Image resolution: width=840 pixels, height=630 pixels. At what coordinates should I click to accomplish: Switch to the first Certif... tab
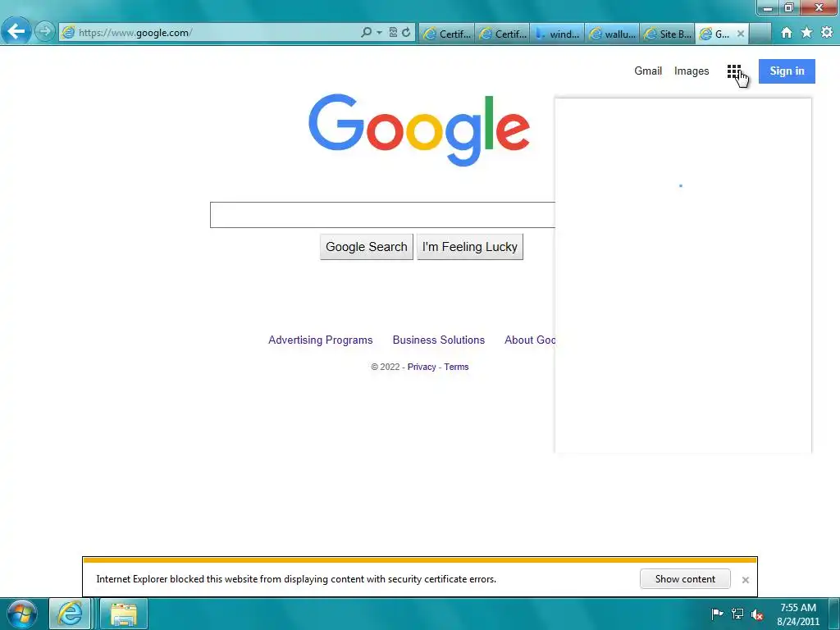(447, 34)
